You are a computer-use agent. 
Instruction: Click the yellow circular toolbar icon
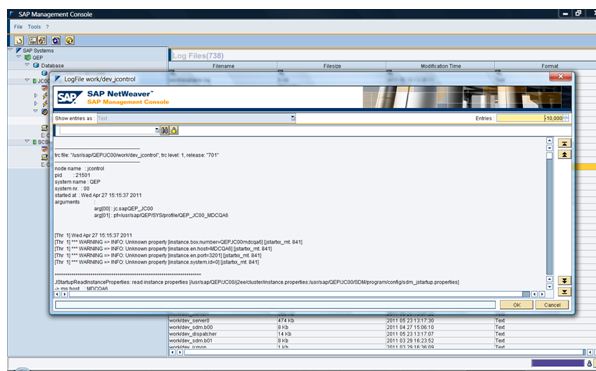(70, 40)
